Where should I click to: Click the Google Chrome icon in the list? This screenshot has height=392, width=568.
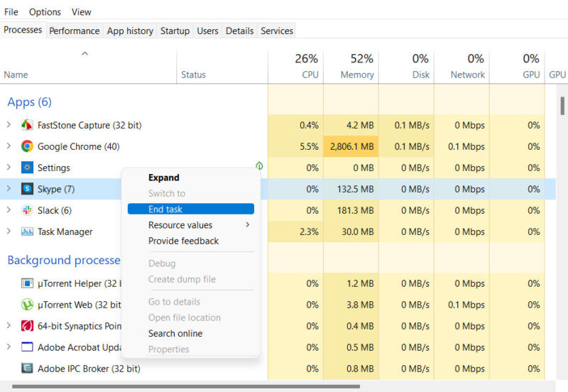pos(27,146)
